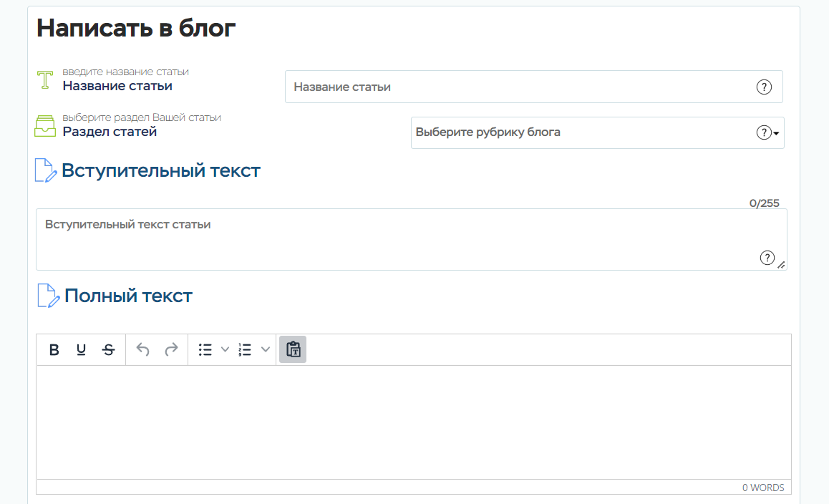Expand bullet list style options chevron

[x=225, y=350]
